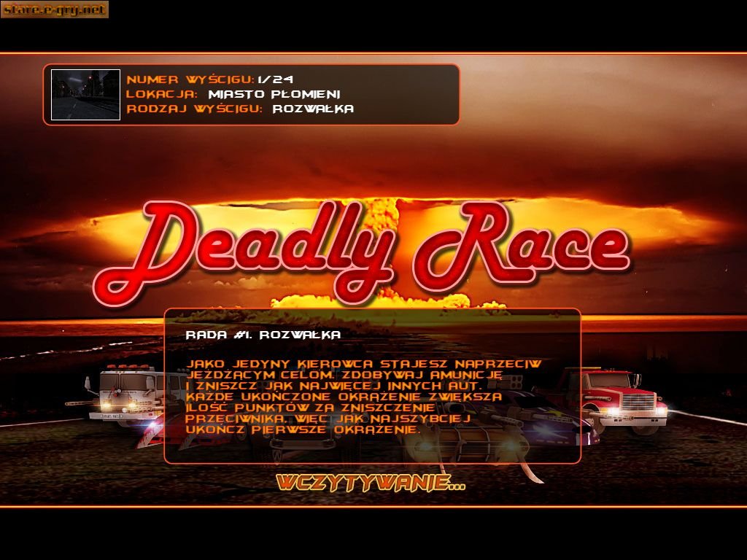This screenshot has height=560, width=747.
Task: Click the tip line 'Każde ukończone okrążenie zwiększa'
Action: [344, 397]
